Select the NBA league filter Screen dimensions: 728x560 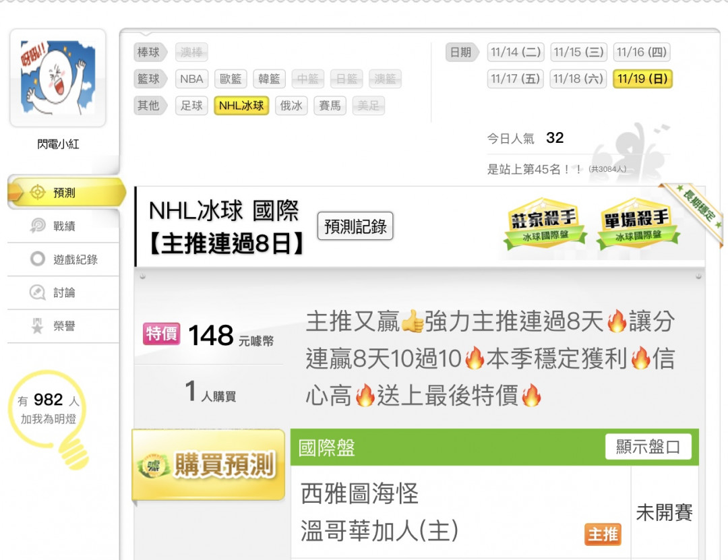coord(191,79)
